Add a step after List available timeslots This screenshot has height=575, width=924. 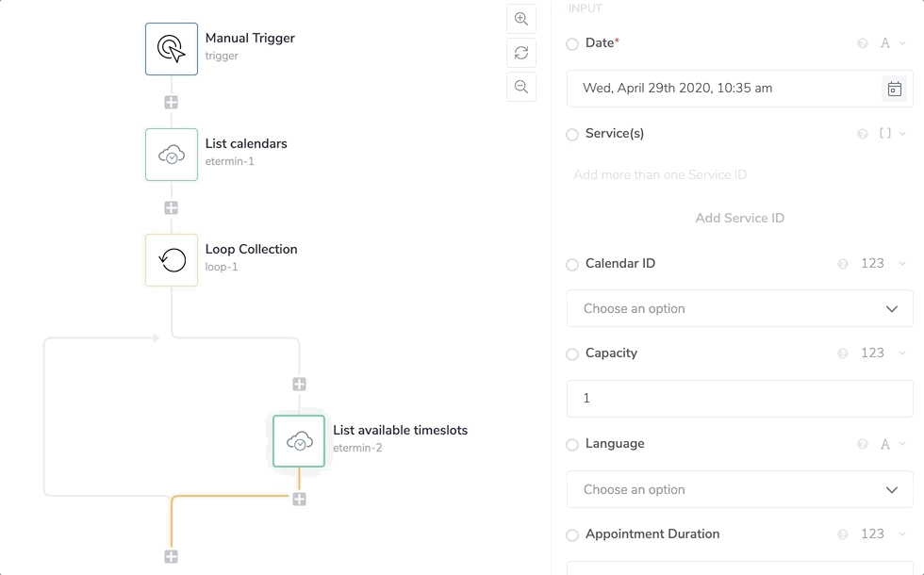click(299, 499)
